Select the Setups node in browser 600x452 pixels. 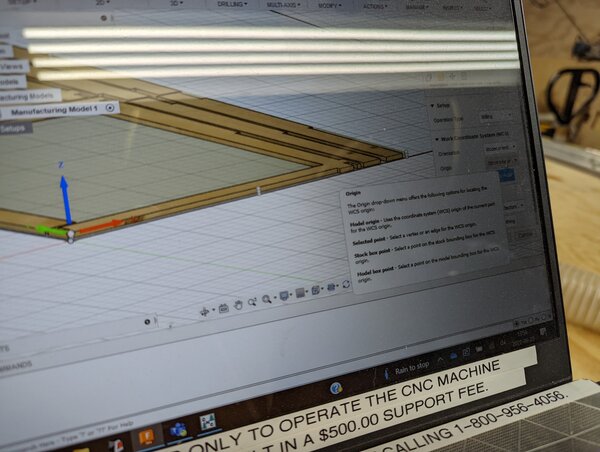coord(13,129)
